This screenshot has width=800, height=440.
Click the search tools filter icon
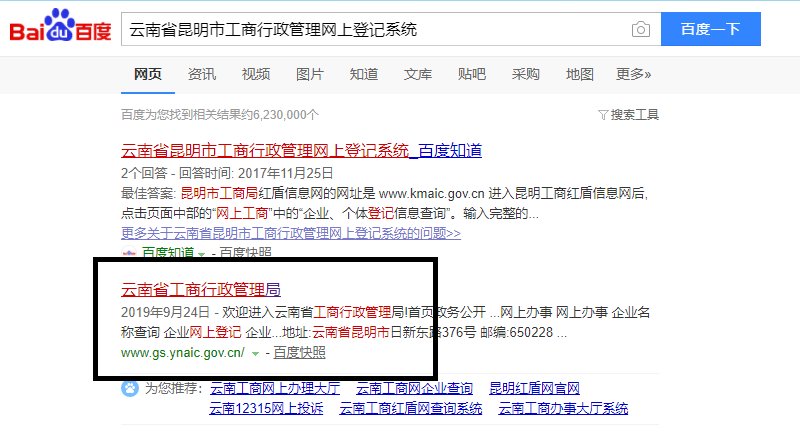tap(603, 115)
